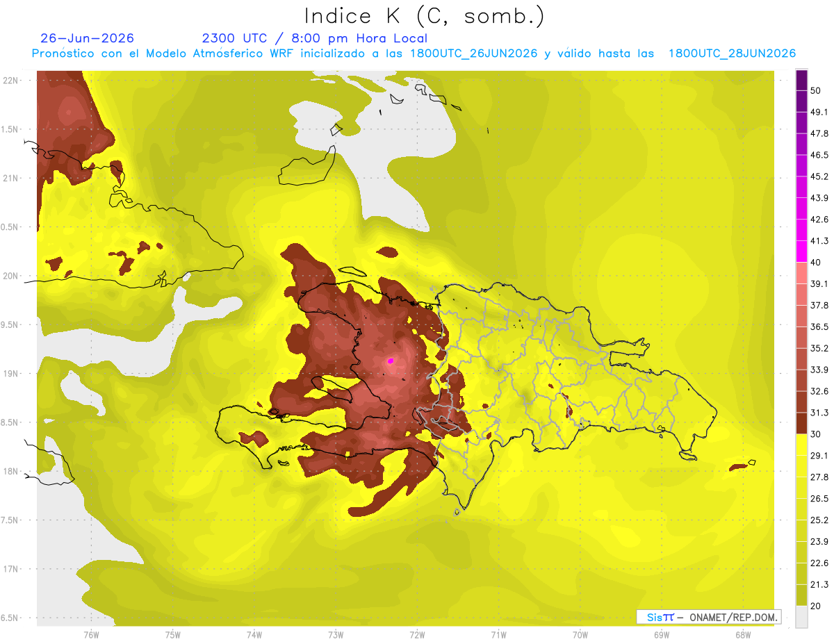Click the light gray swatch below 20

[x=801, y=616]
